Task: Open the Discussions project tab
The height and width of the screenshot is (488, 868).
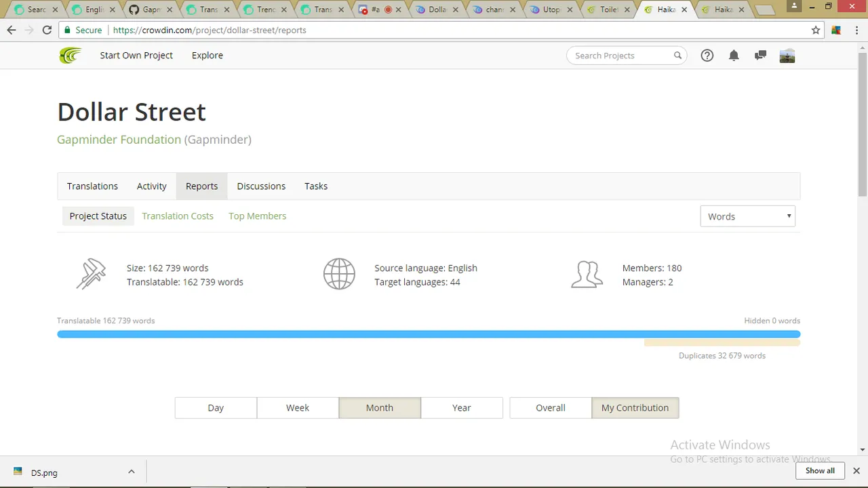Action: pyautogui.click(x=261, y=186)
